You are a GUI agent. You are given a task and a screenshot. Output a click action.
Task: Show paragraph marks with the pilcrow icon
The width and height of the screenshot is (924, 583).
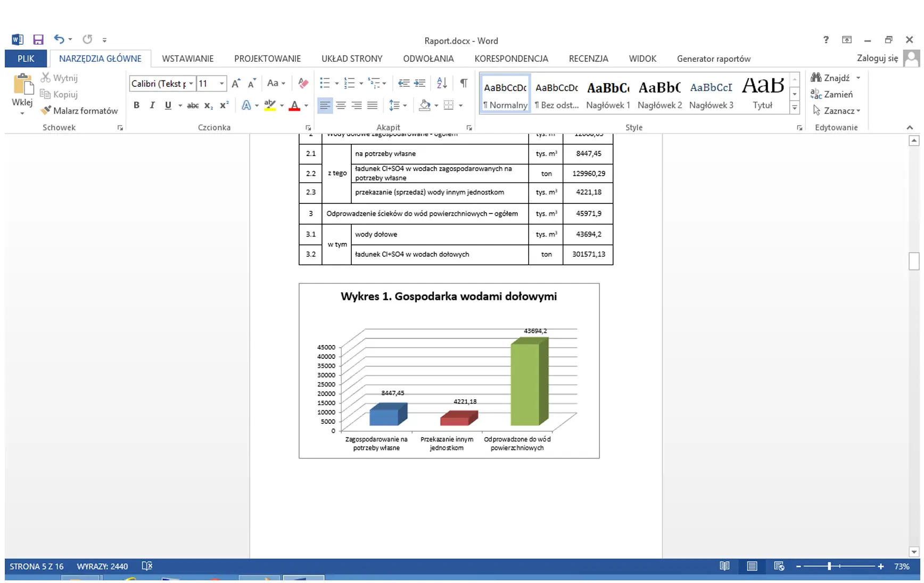pos(464,83)
